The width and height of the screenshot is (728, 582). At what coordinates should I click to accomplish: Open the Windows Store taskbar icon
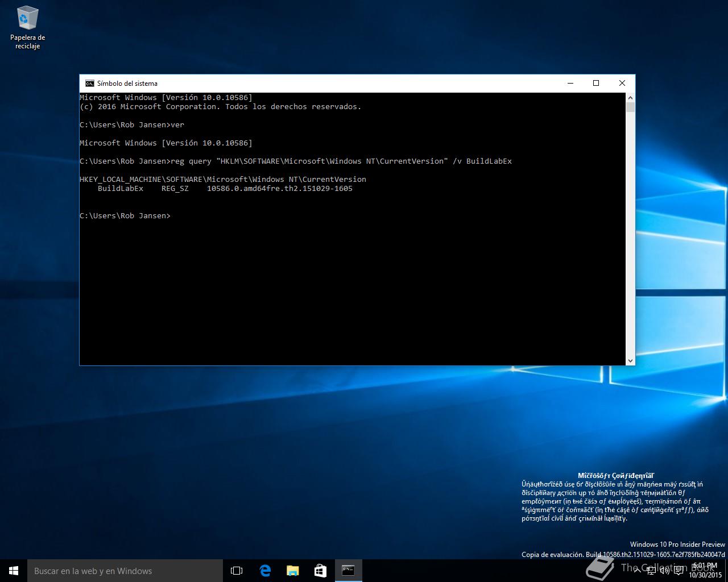[320, 571]
